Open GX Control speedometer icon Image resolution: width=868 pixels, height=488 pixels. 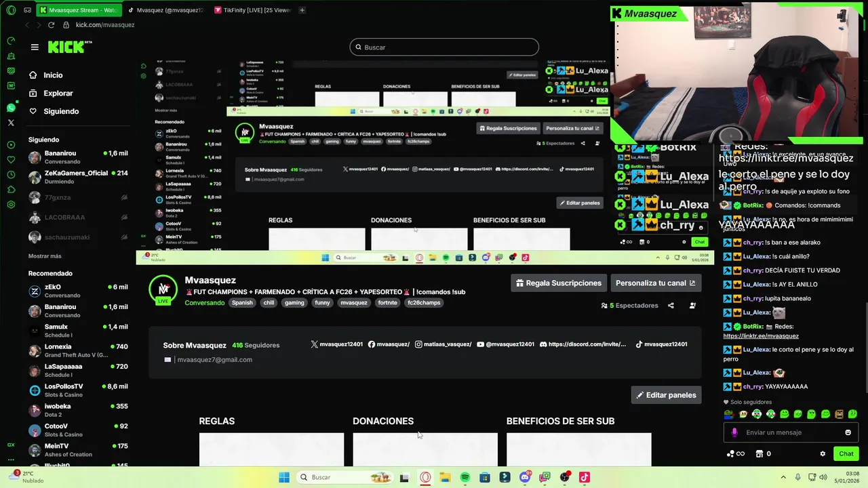click(11, 41)
